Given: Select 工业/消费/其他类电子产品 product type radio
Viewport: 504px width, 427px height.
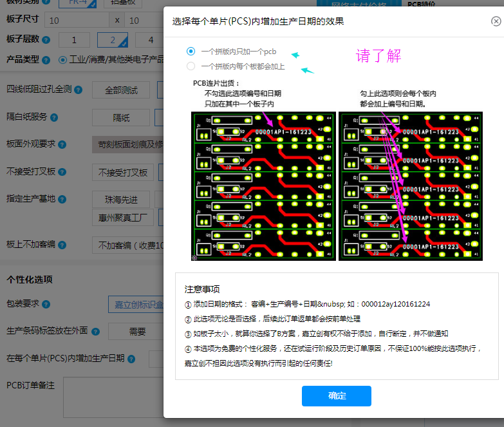Looking at the screenshot, I should [62, 60].
